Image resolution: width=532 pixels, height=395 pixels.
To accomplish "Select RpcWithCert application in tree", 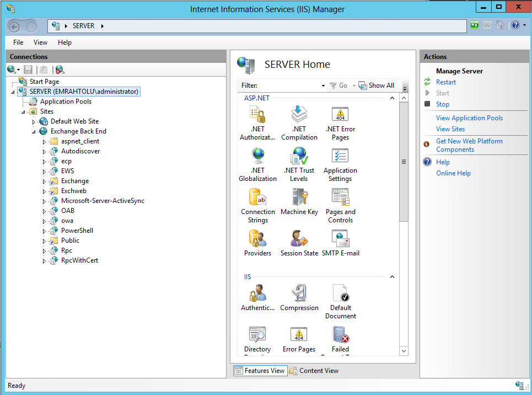I will (x=79, y=260).
